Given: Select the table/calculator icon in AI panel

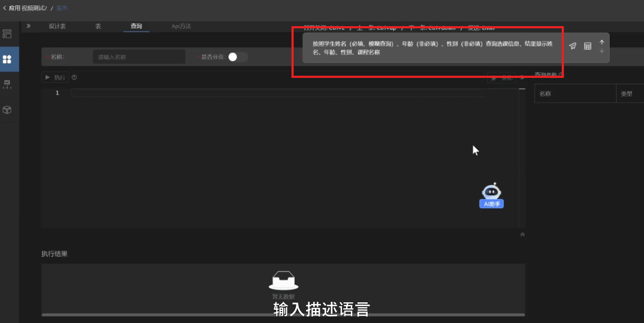Looking at the screenshot, I should point(587,46).
